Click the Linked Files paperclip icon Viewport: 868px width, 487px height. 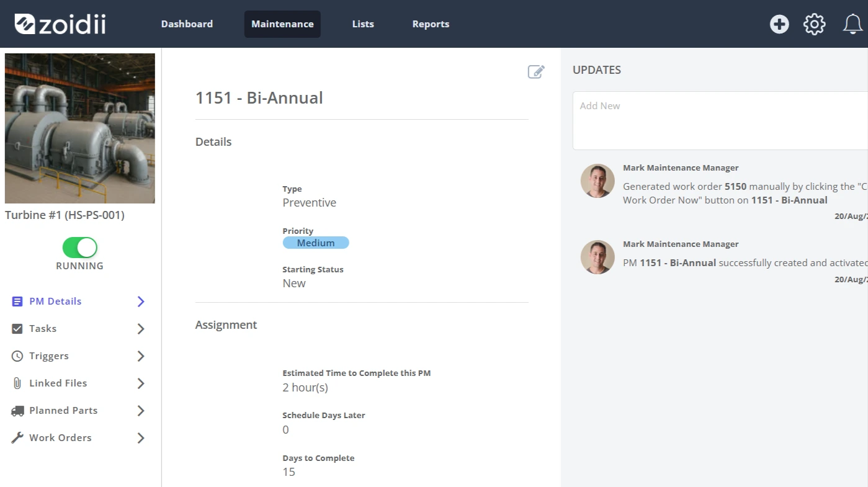17,383
